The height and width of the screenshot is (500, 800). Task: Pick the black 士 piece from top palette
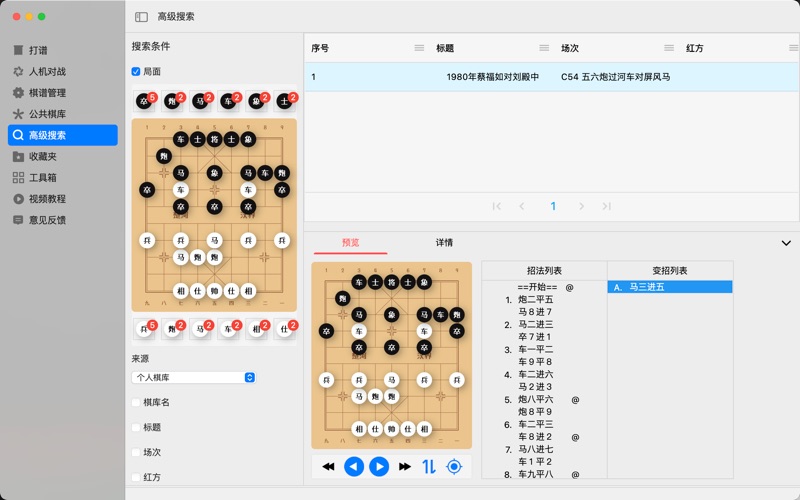click(285, 101)
